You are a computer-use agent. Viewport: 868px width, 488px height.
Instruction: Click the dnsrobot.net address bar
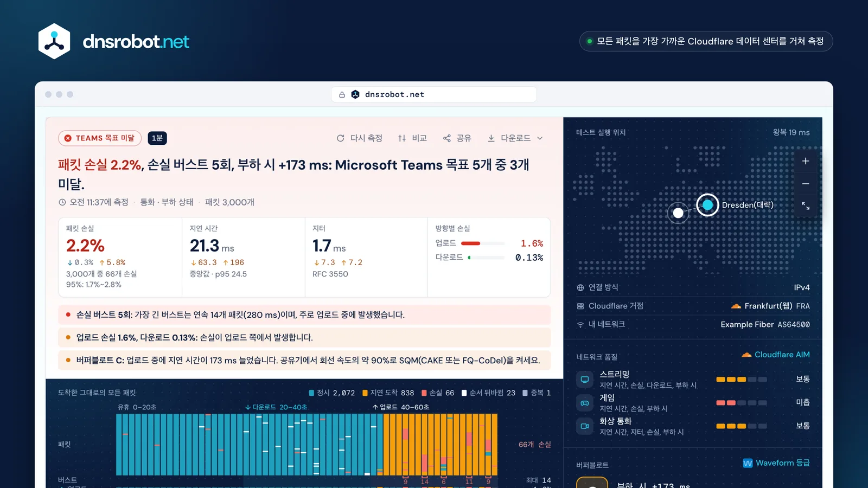(434, 94)
